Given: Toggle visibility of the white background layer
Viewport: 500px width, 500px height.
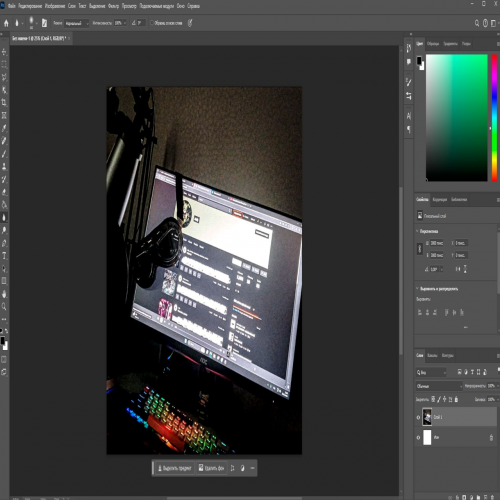Looking at the screenshot, I should point(418,438).
